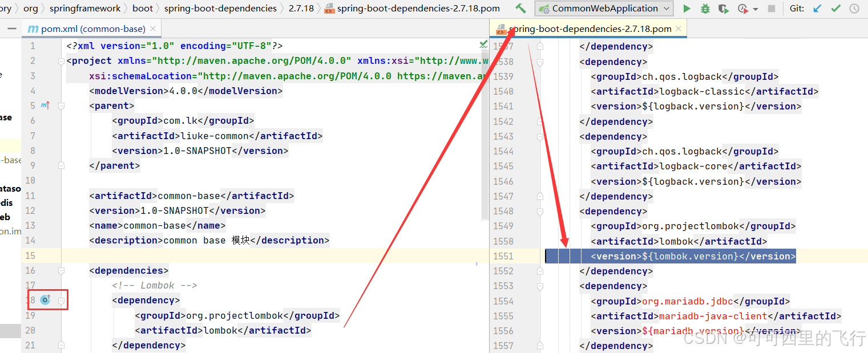The width and height of the screenshot is (868, 353).
Task: Collapse lombok dependency fold at line 1548
Action: [x=540, y=211]
